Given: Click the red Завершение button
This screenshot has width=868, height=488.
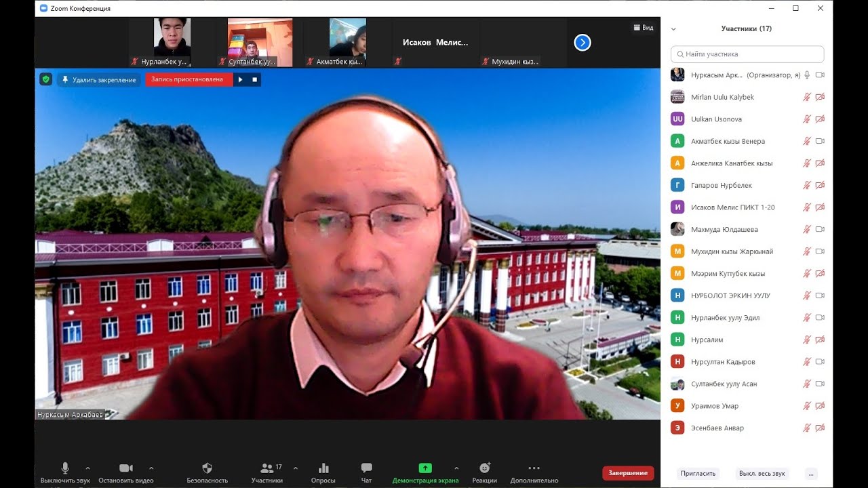Looking at the screenshot, I should point(628,473).
